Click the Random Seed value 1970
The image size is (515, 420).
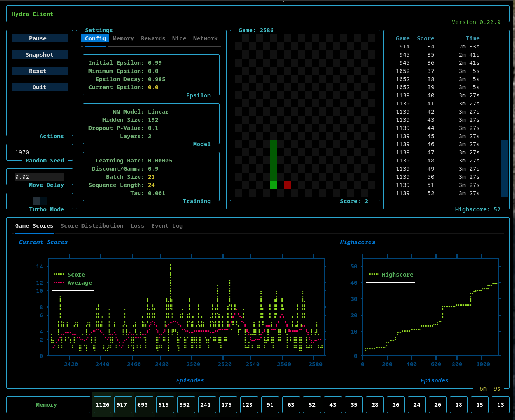(22, 152)
